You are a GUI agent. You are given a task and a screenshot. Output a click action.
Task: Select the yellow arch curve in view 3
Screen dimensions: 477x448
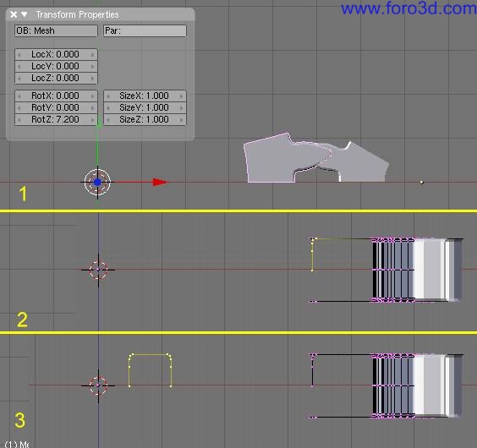point(151,370)
